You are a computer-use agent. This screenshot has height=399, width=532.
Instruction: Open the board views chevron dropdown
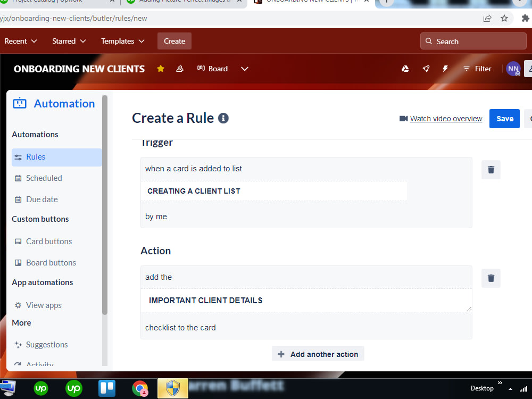[245, 69]
